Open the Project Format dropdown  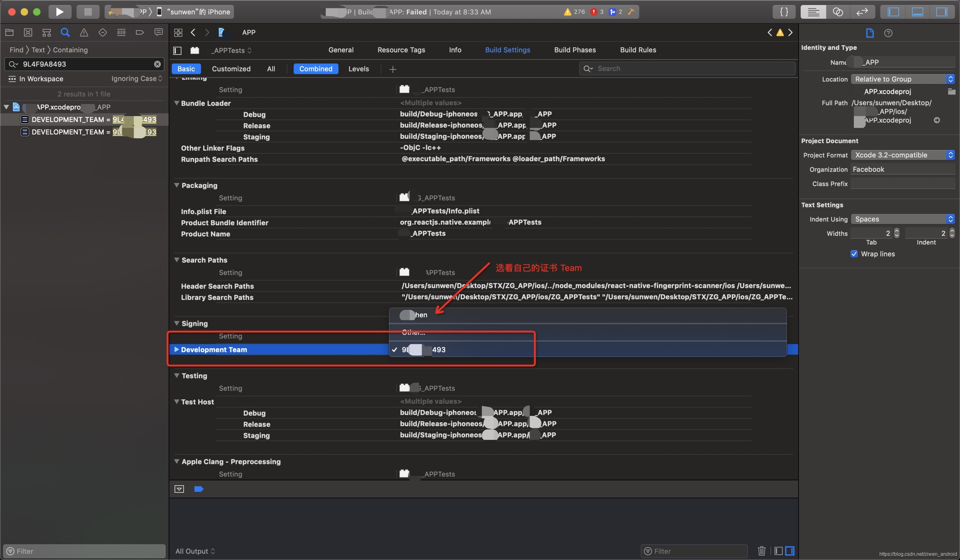(902, 155)
